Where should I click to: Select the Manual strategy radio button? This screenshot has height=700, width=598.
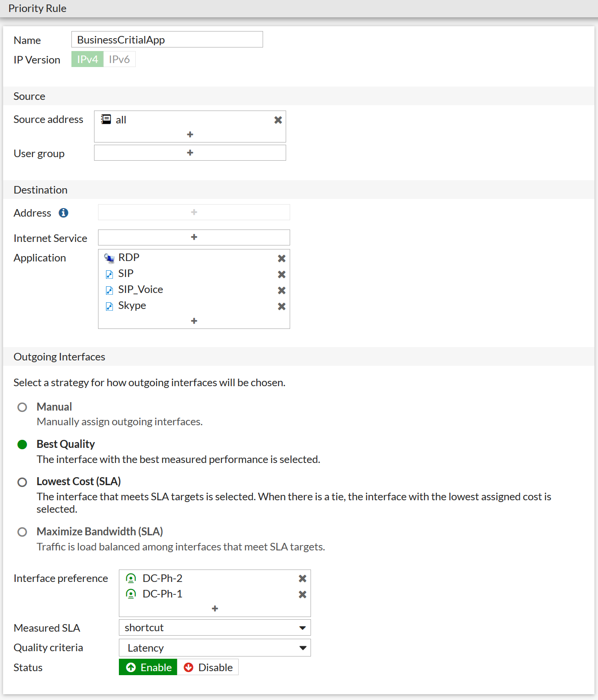tap(22, 407)
